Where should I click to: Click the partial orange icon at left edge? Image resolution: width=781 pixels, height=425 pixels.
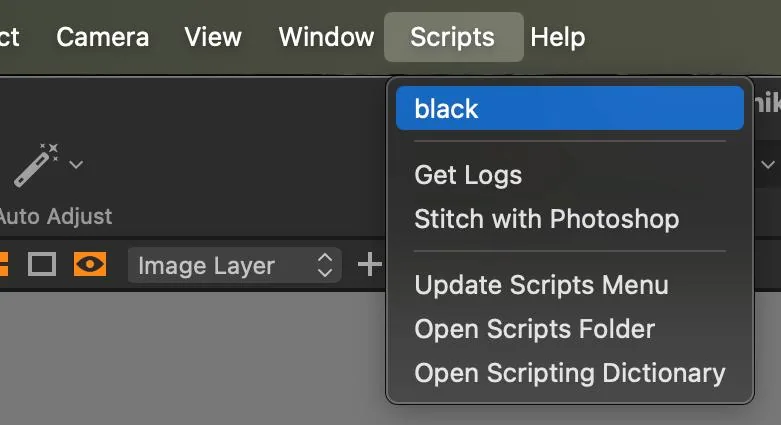click(3, 264)
